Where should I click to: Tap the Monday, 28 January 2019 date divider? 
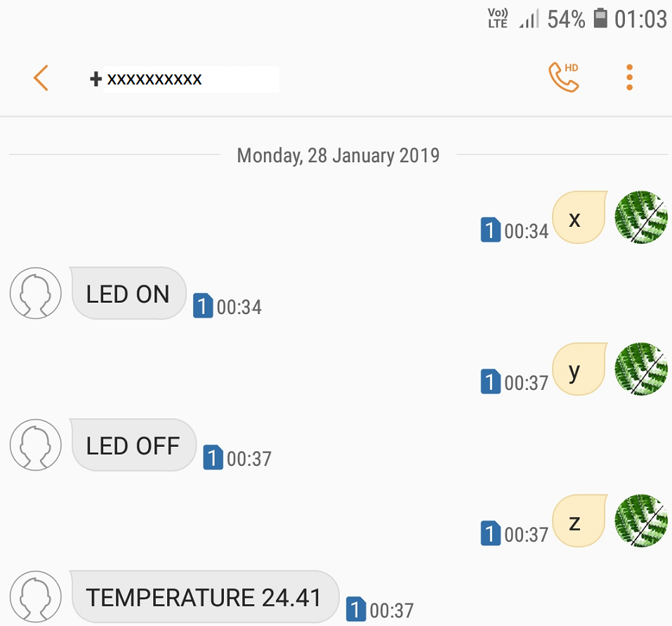pyautogui.click(x=338, y=155)
